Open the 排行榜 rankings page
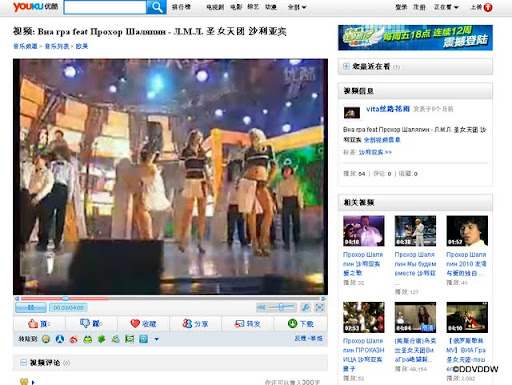 pos(181,7)
